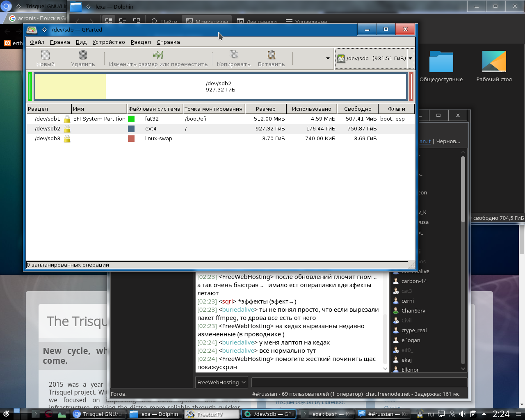Screen dimensions: 525x420
Task: Switch to FreetuxTV taskbar entry
Action: (211, 414)
